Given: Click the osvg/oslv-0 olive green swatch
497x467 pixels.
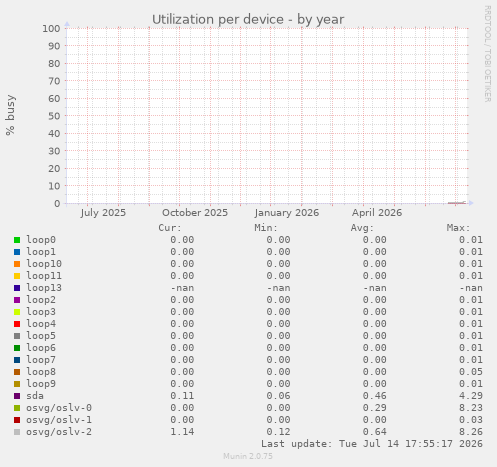Looking at the screenshot, I should pos(17,408).
